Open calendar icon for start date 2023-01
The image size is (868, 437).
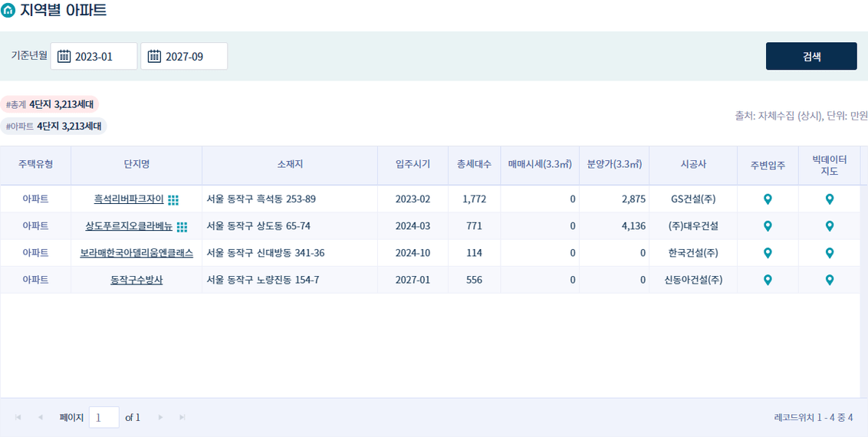(x=64, y=57)
